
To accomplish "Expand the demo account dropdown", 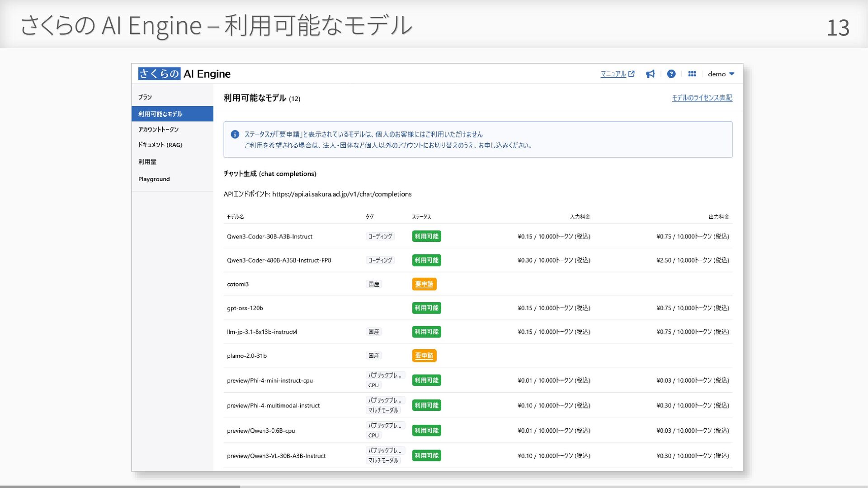I will (721, 74).
